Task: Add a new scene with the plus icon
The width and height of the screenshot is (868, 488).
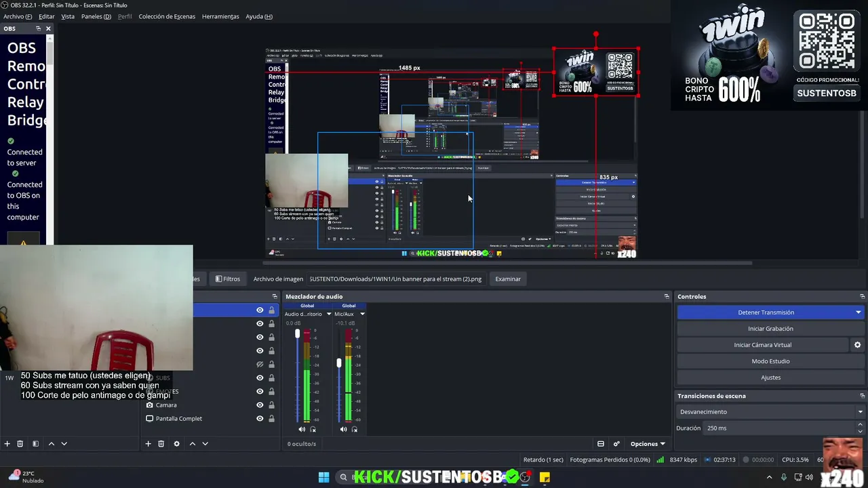Action: point(7,444)
